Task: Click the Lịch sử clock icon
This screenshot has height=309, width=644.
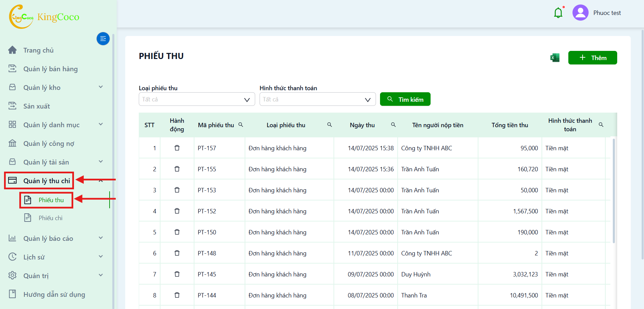Action: (13, 257)
